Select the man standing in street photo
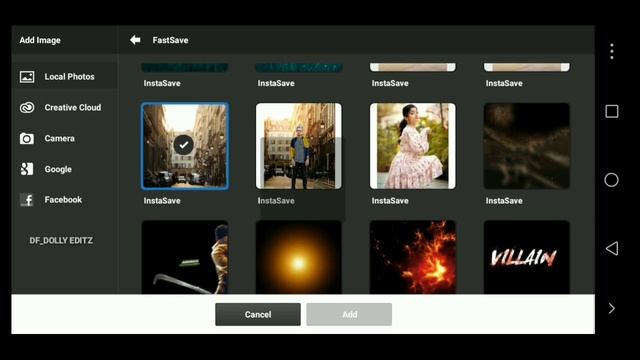 [299, 146]
